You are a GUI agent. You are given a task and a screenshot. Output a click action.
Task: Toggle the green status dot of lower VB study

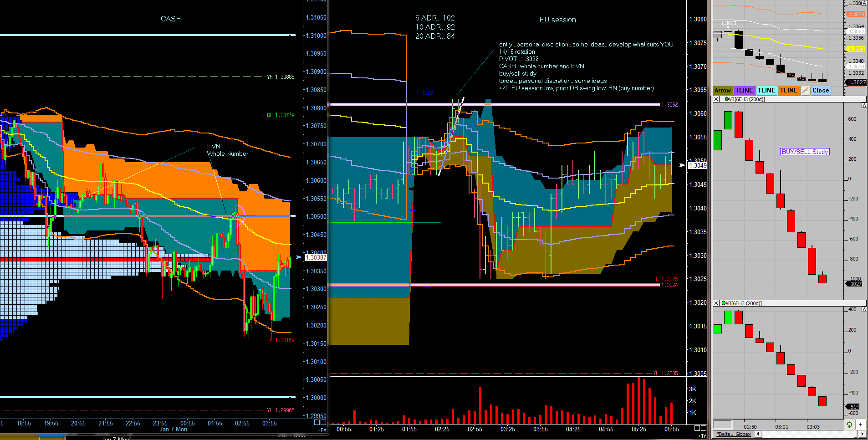pyautogui.click(x=724, y=303)
